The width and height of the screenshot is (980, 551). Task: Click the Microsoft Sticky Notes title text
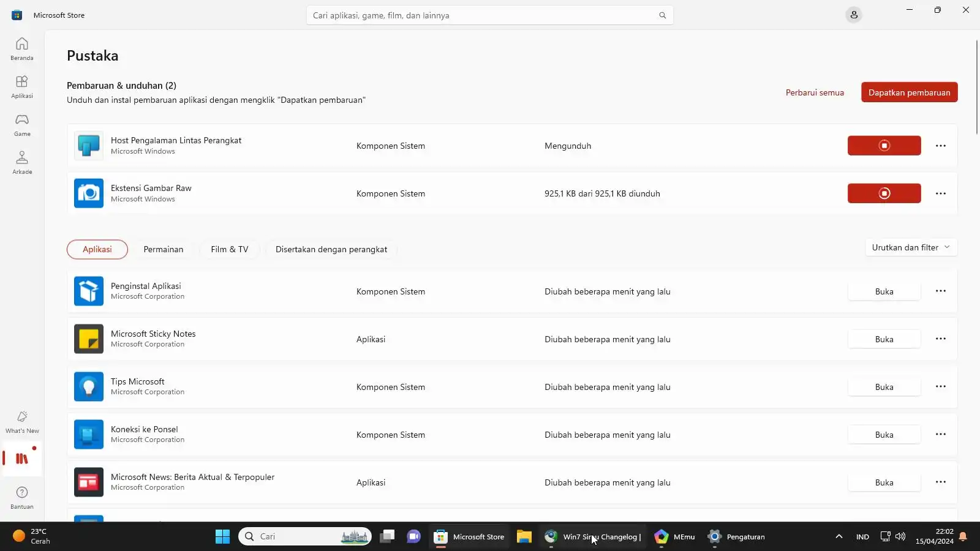click(153, 334)
